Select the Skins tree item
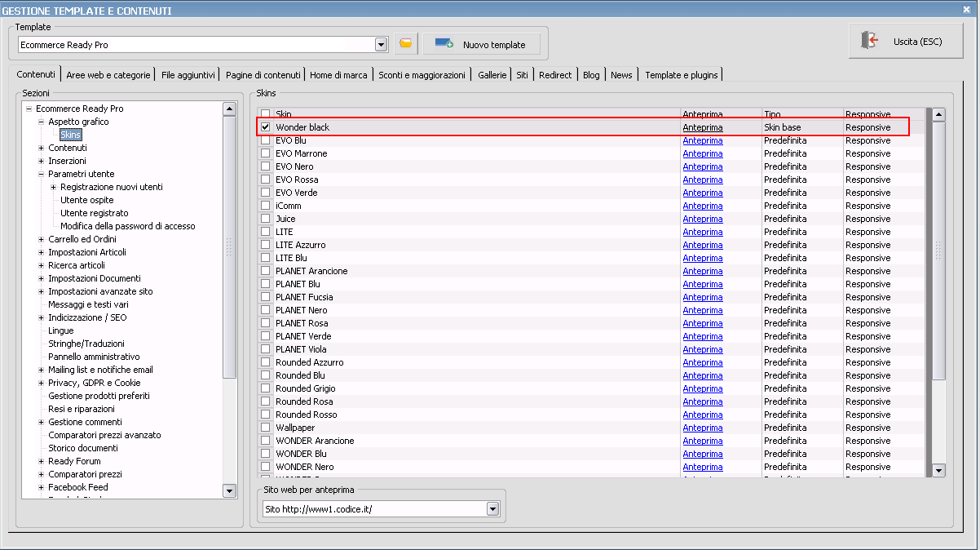980x550 pixels. 71,135
